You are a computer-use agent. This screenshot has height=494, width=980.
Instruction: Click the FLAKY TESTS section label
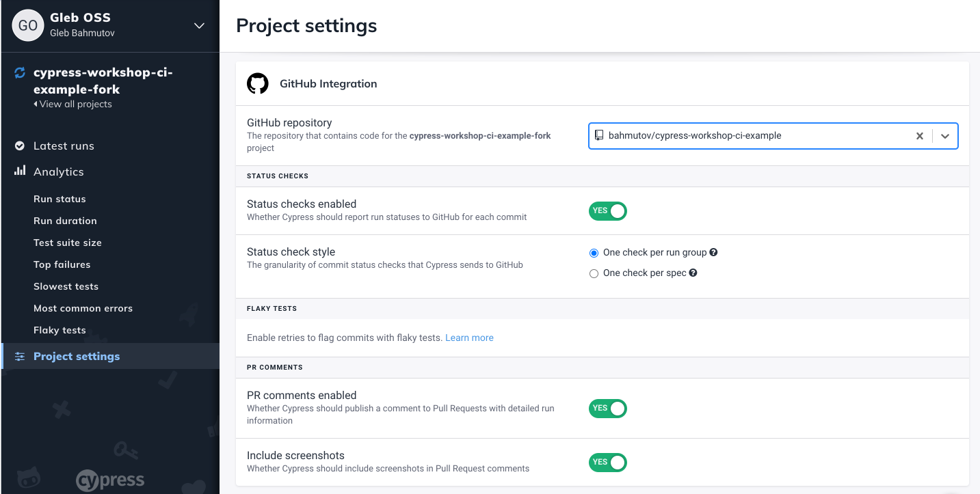272,308
